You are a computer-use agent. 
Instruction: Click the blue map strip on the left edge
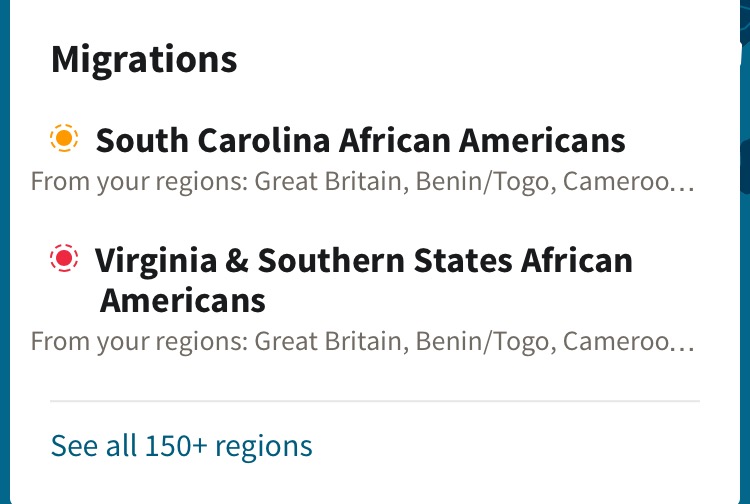click(5, 252)
